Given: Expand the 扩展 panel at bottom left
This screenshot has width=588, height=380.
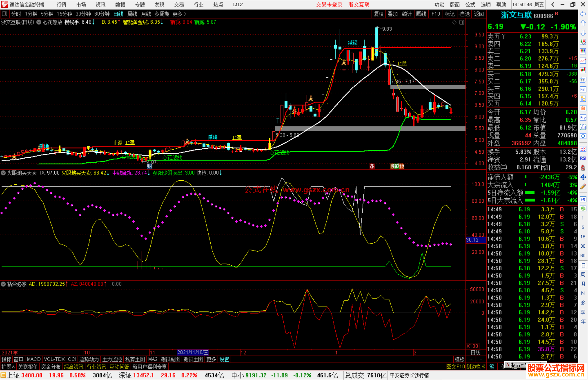Looking at the screenshot, I should [x=8, y=367].
